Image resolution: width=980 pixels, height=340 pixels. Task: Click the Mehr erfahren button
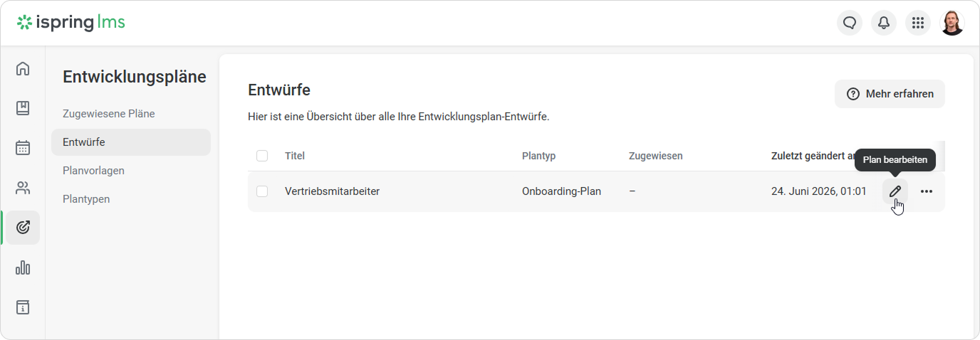coord(890,94)
